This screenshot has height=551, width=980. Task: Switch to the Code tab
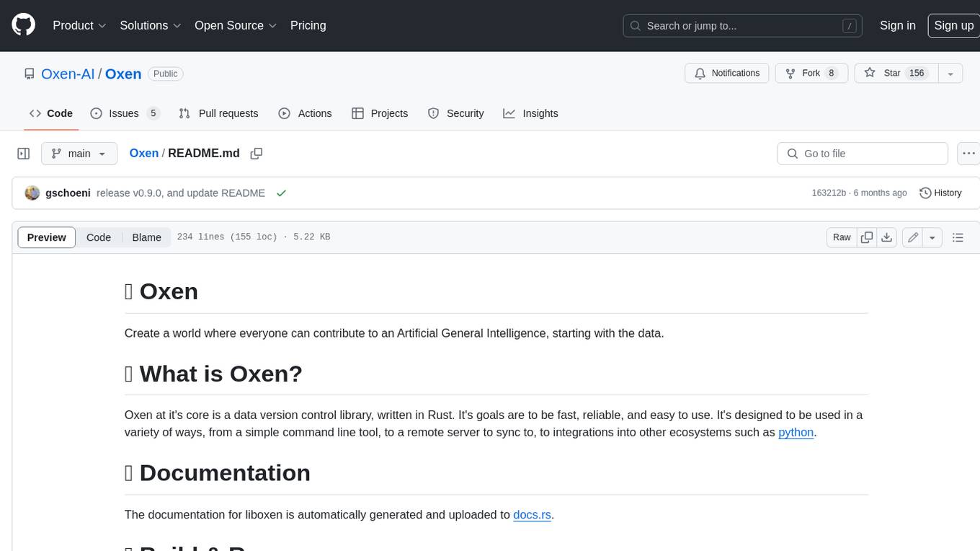pyautogui.click(x=50, y=113)
